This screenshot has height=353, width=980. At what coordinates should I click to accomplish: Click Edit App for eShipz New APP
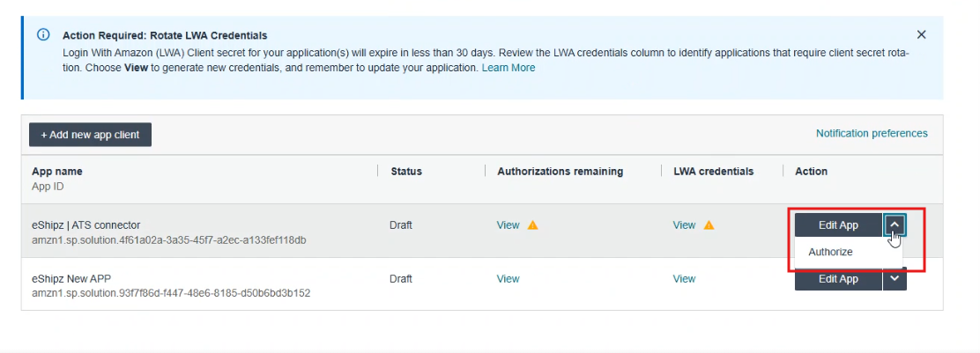[837, 279]
